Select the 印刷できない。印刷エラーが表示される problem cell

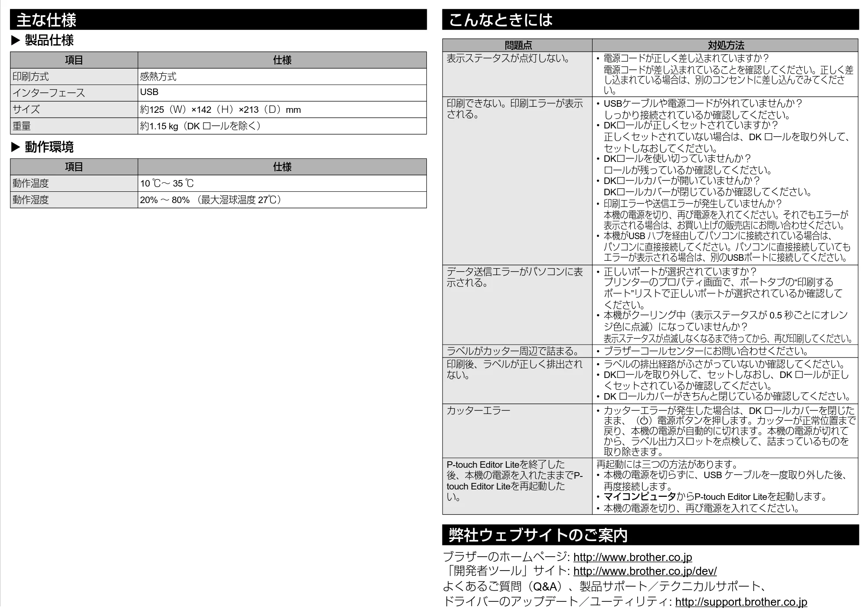(x=518, y=181)
